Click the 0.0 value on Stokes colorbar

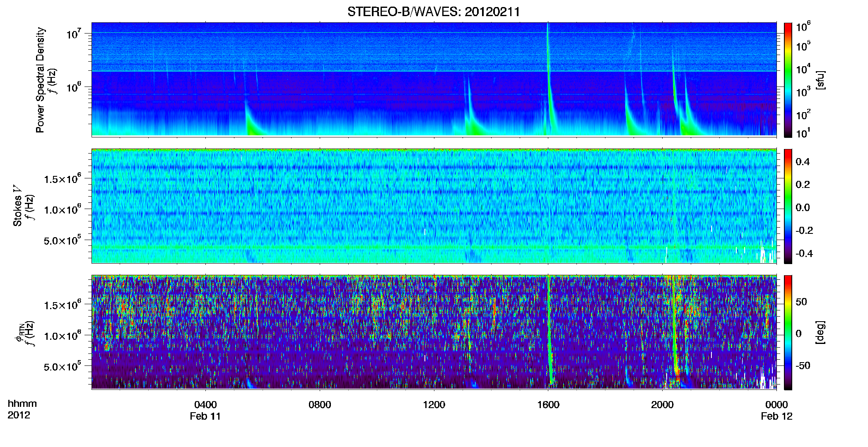803,207
